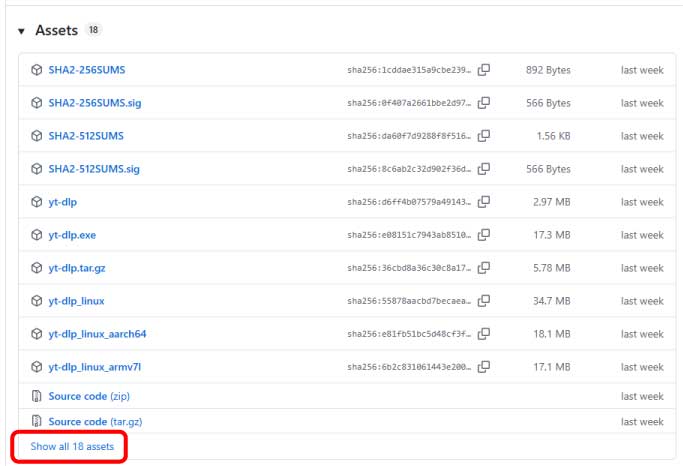Copy the yt-dlp_linux_armv7l sha256 hash
This screenshot has height=466, width=683.
point(484,367)
